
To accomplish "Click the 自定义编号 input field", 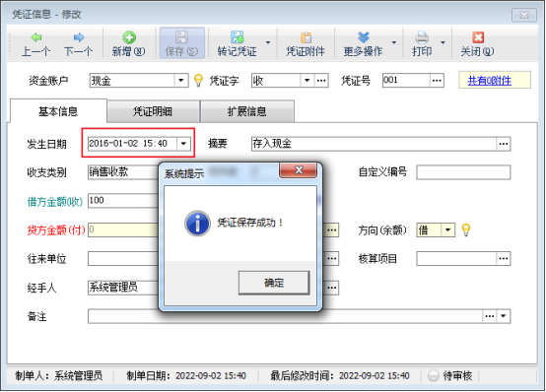I will tap(463, 172).
